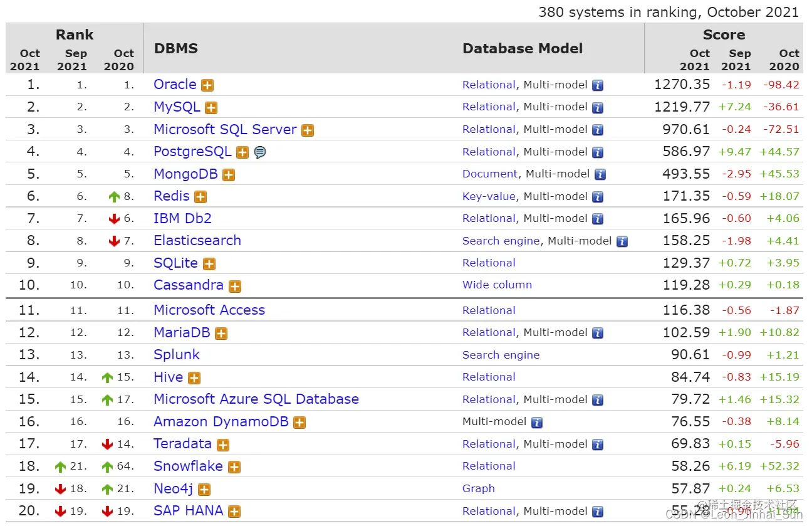Click the Graph model link for Neo4j
Image resolution: width=812 pixels, height=526 pixels.
click(479, 488)
